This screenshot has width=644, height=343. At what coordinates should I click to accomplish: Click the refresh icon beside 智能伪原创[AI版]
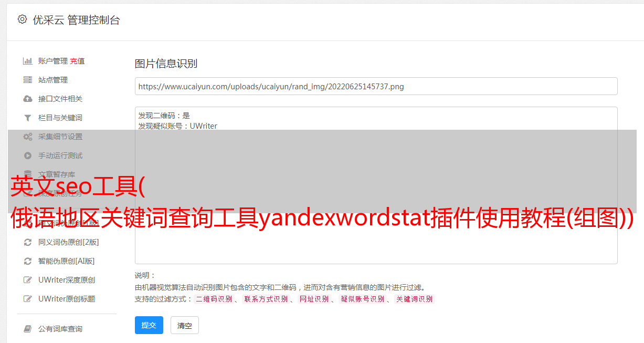pyautogui.click(x=28, y=261)
